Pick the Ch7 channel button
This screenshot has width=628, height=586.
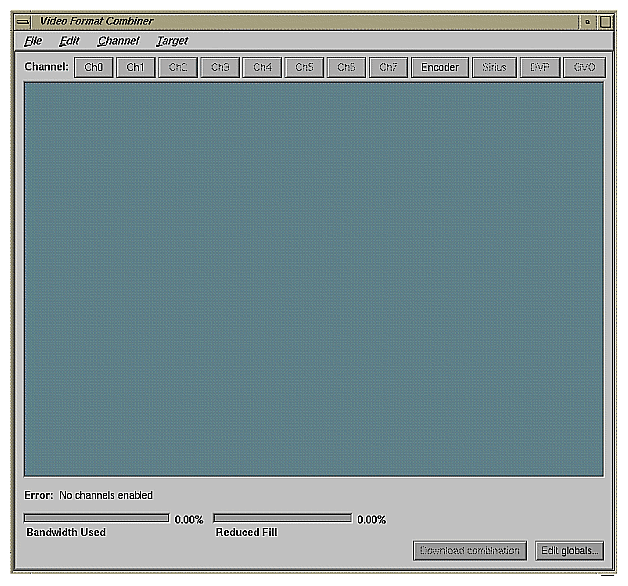click(x=388, y=67)
